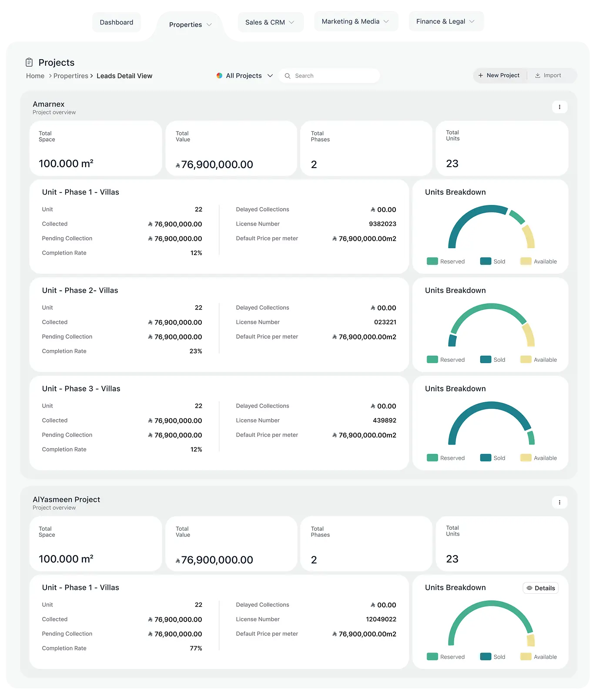
Task: Click AlYasmeen Total Units value 23
Action: tap(452, 559)
